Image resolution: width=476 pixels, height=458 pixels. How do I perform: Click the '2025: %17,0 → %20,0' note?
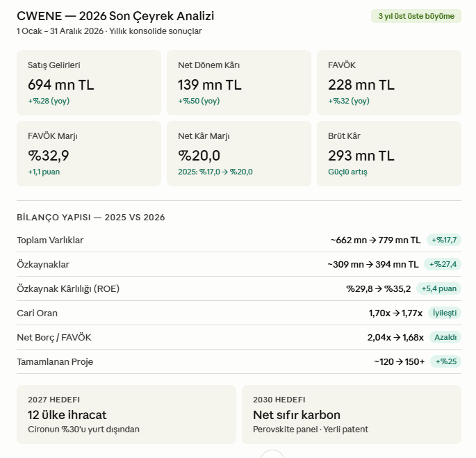tap(215, 172)
